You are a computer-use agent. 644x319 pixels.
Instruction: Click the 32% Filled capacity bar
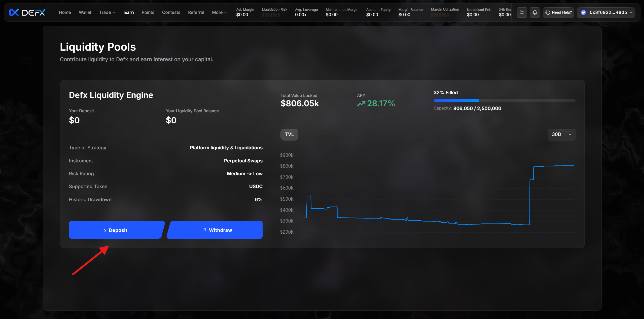[x=504, y=101]
